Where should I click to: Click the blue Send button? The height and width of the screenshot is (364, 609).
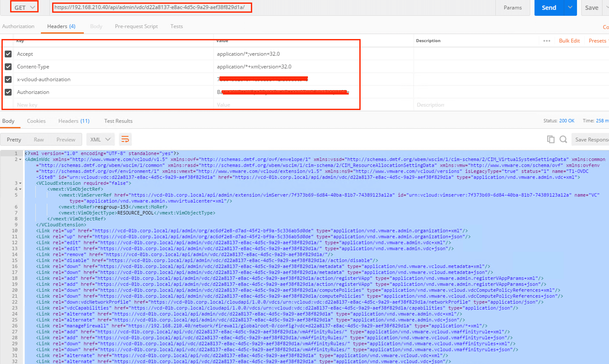pos(549,7)
